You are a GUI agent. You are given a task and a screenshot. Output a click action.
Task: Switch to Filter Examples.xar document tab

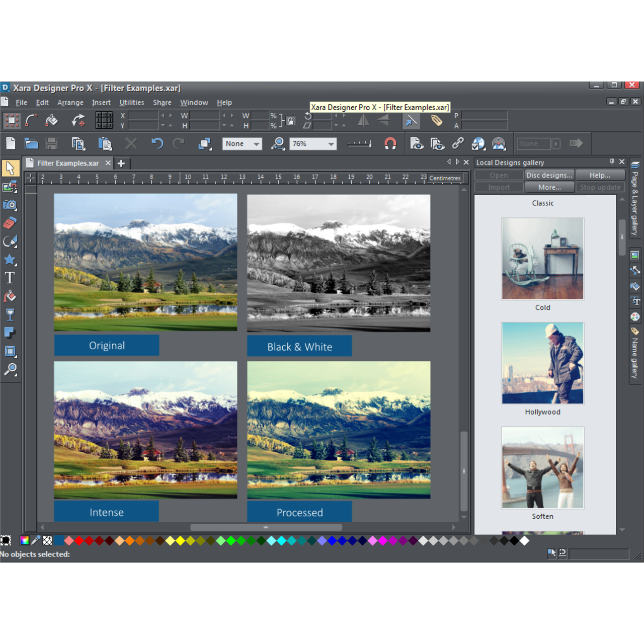point(68,163)
